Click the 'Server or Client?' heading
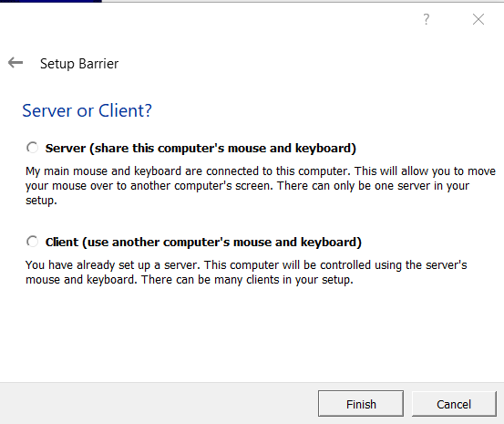The width and height of the screenshot is (504, 424). (87, 110)
